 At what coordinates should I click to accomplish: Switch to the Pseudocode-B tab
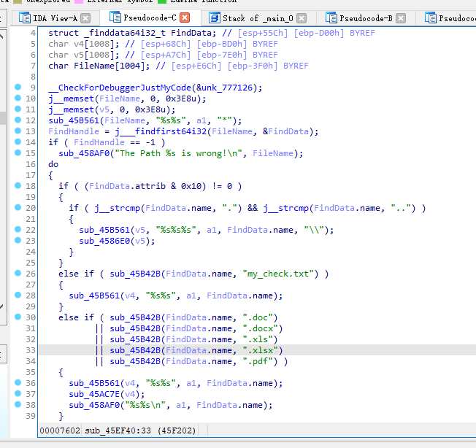pyautogui.click(x=366, y=18)
